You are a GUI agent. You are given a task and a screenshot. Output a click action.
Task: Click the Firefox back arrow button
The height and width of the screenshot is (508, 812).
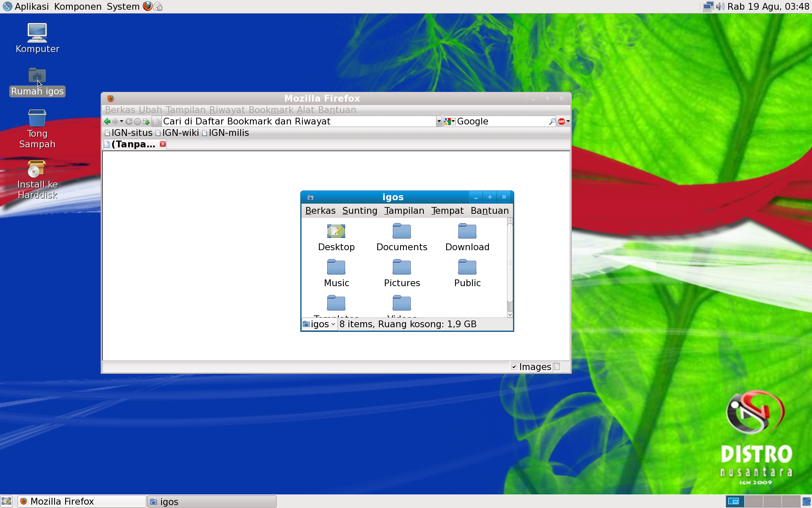(x=107, y=121)
